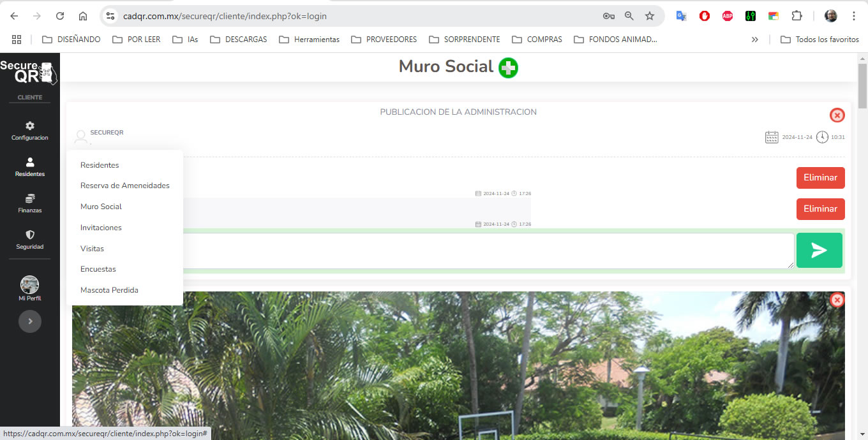Click the first Eliminar button

click(820, 178)
